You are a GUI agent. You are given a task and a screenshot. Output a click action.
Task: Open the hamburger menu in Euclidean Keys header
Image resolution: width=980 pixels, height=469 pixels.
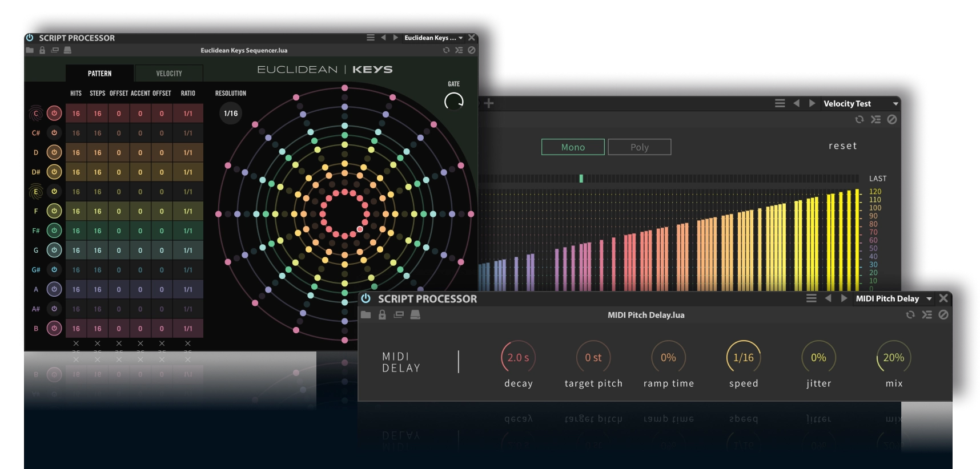click(x=371, y=38)
